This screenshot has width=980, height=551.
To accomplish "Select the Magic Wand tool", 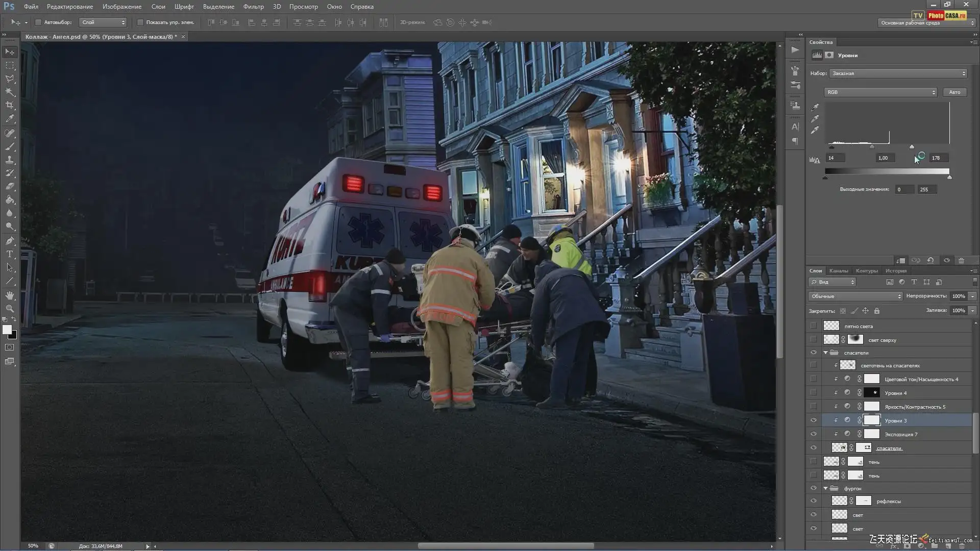I will (x=10, y=92).
